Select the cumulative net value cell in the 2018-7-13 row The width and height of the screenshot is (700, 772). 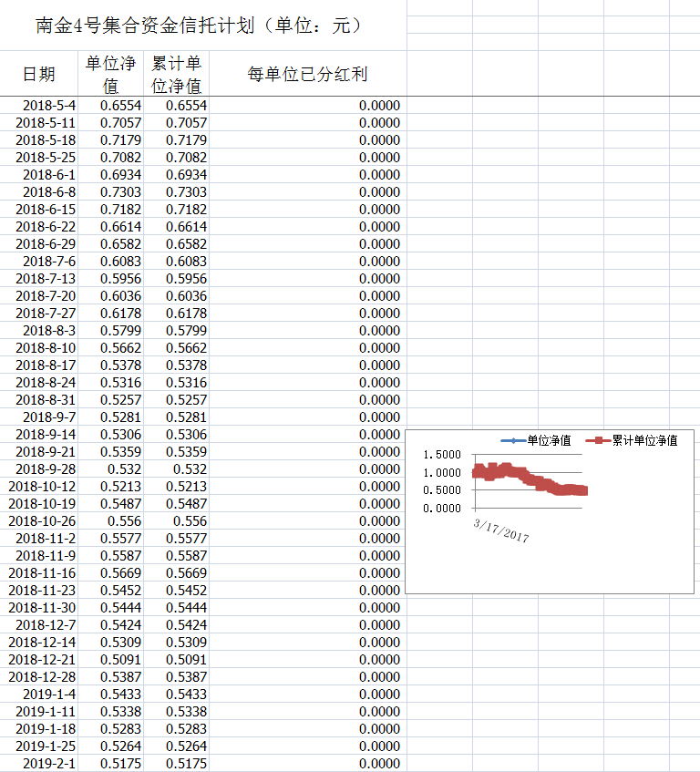(x=176, y=278)
